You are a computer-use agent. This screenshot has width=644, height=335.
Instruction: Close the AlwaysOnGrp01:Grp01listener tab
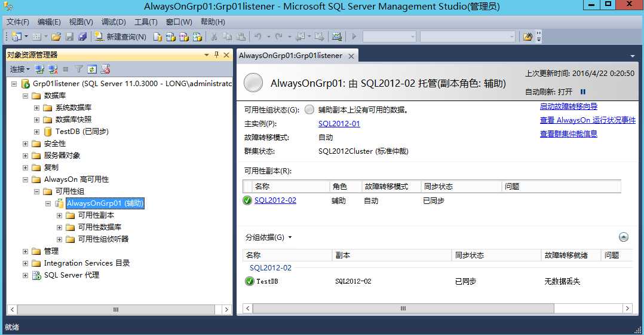click(351, 56)
